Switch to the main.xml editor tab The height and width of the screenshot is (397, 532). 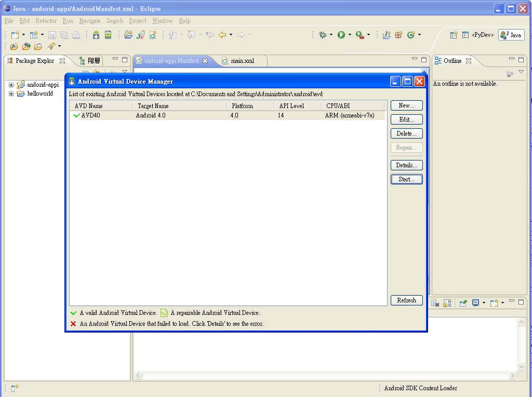[242, 61]
